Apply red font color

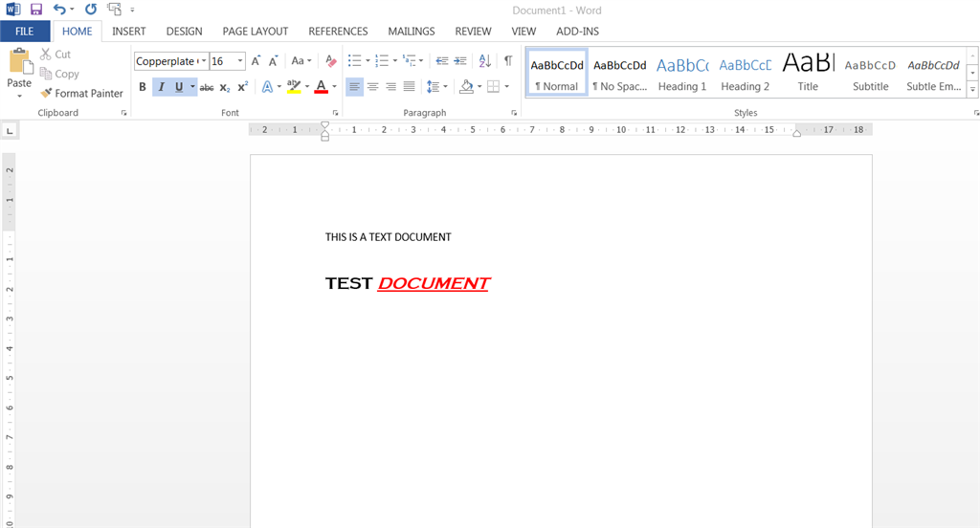point(322,87)
